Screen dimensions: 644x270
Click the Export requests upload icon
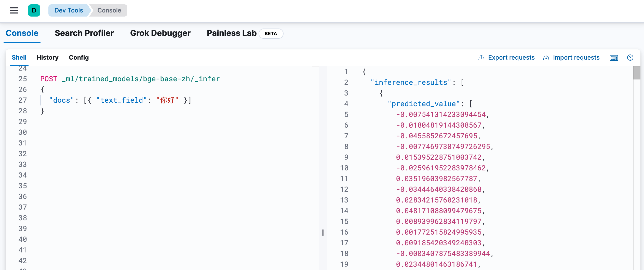pos(481,58)
